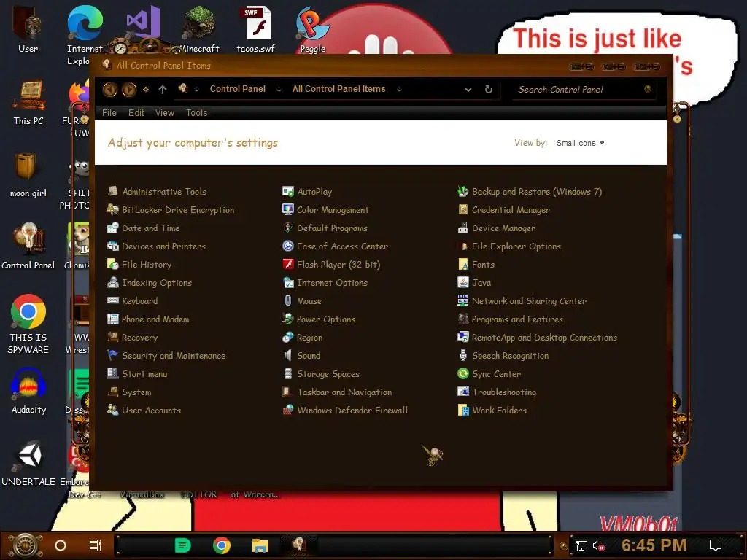Click the Keyboard icon
The width and height of the screenshot is (747, 560).
click(113, 301)
